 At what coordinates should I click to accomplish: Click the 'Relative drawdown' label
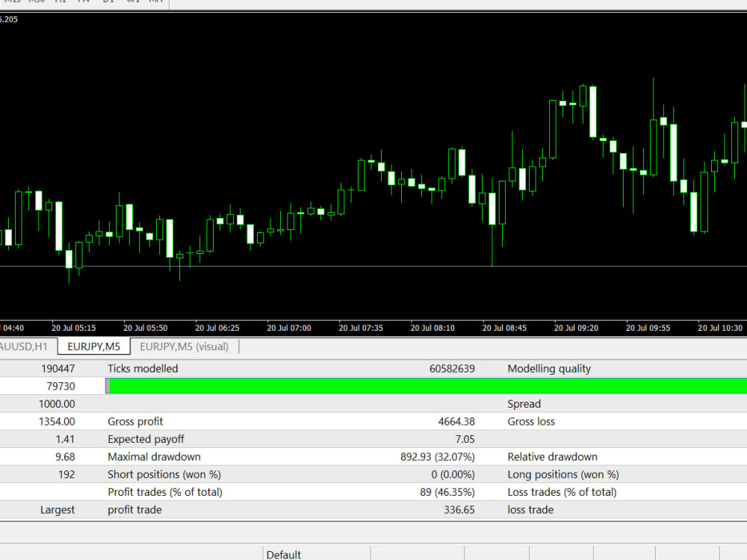552,457
